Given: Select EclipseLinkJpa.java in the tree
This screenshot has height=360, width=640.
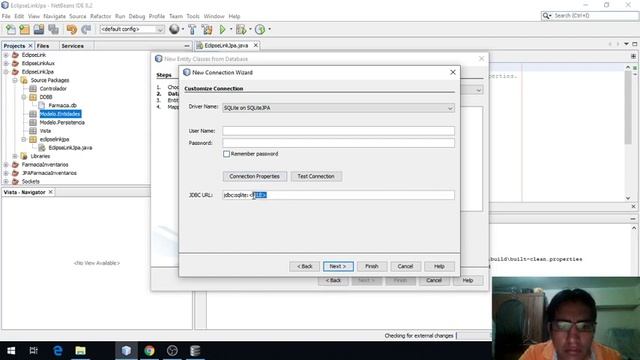Looking at the screenshot, I should pos(70,148).
